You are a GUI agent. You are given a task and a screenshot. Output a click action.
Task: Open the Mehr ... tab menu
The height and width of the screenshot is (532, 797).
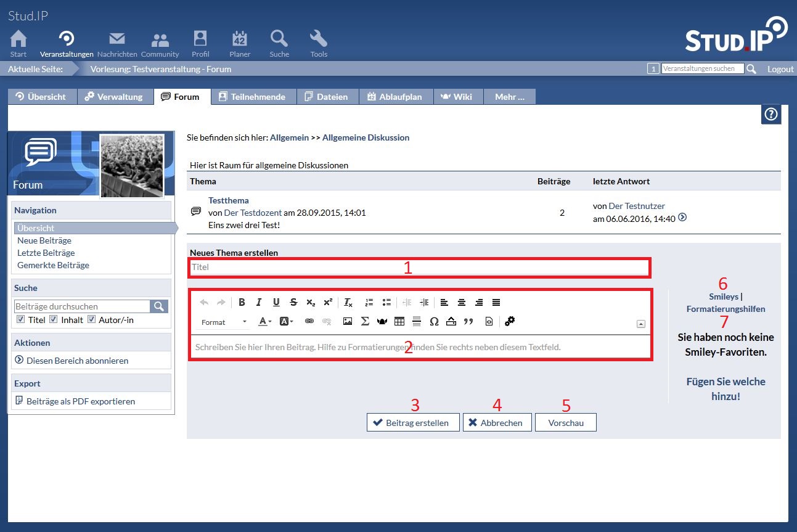tap(509, 97)
